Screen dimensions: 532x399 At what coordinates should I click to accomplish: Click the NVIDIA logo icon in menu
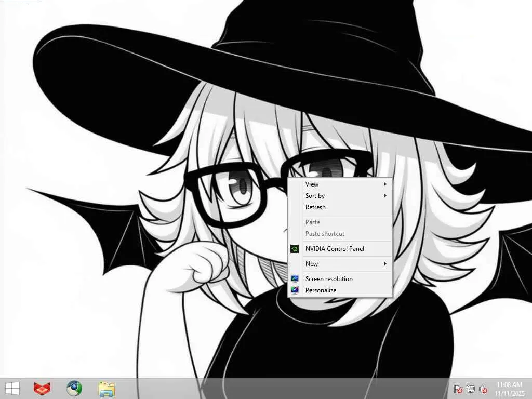click(x=295, y=249)
